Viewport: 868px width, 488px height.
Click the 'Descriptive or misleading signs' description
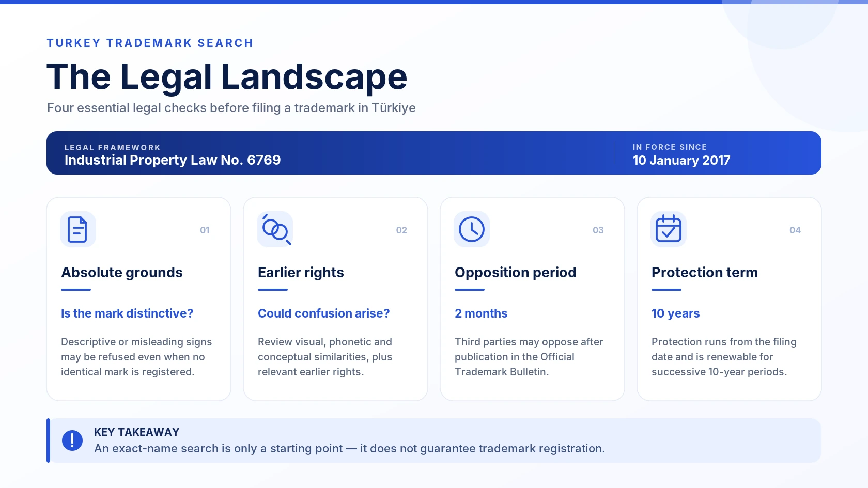[x=136, y=357]
